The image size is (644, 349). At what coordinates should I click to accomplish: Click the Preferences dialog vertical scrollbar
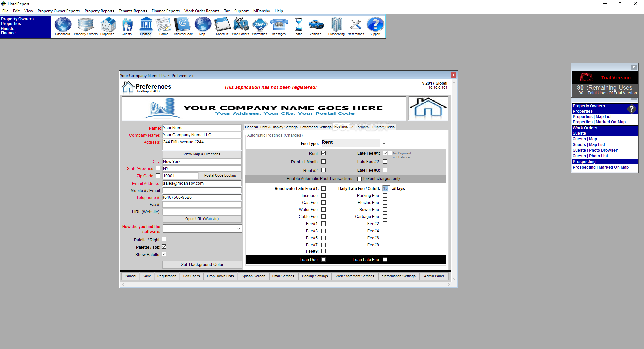coord(454,181)
